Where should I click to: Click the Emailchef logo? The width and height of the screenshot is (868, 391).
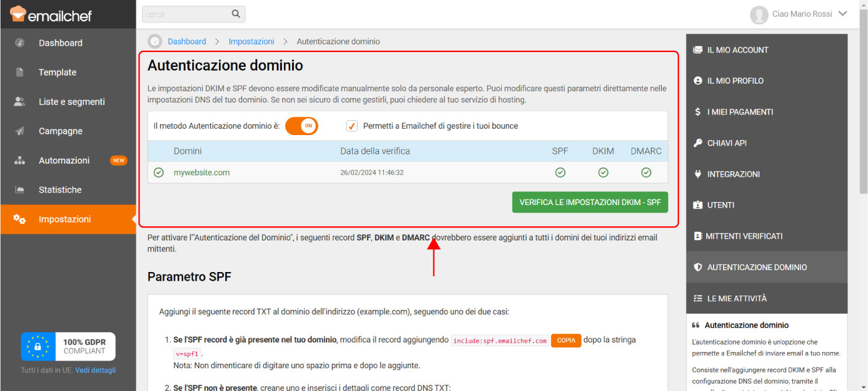51,14
